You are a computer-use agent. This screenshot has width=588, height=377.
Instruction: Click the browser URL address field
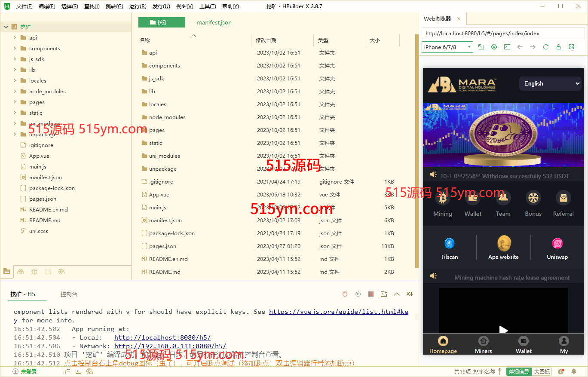503,33
